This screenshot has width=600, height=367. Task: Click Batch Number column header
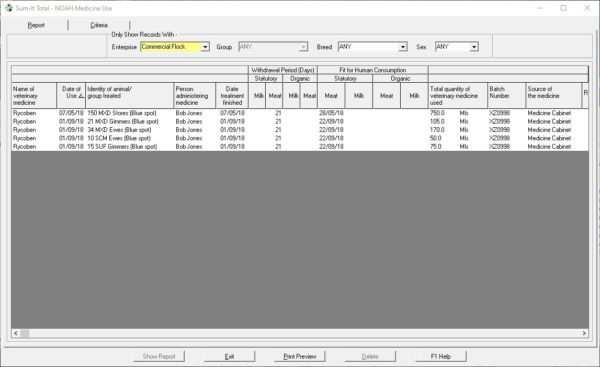[507, 95]
